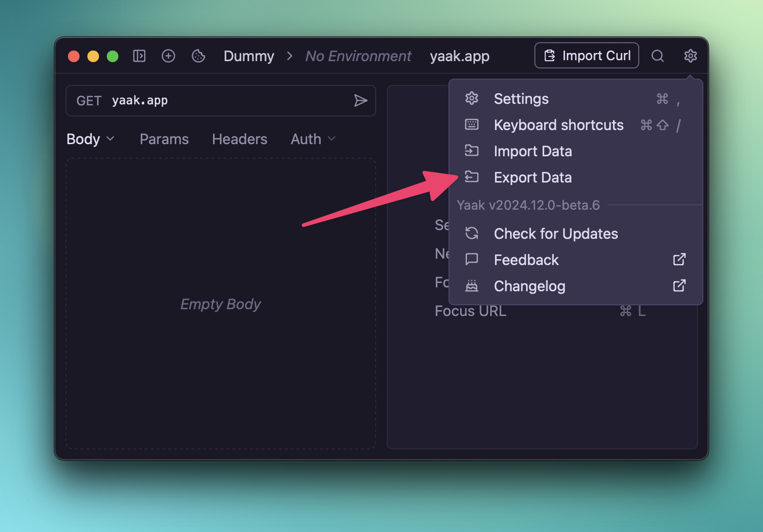Select Check for Updates
This screenshot has height=532, width=763.
(x=556, y=234)
